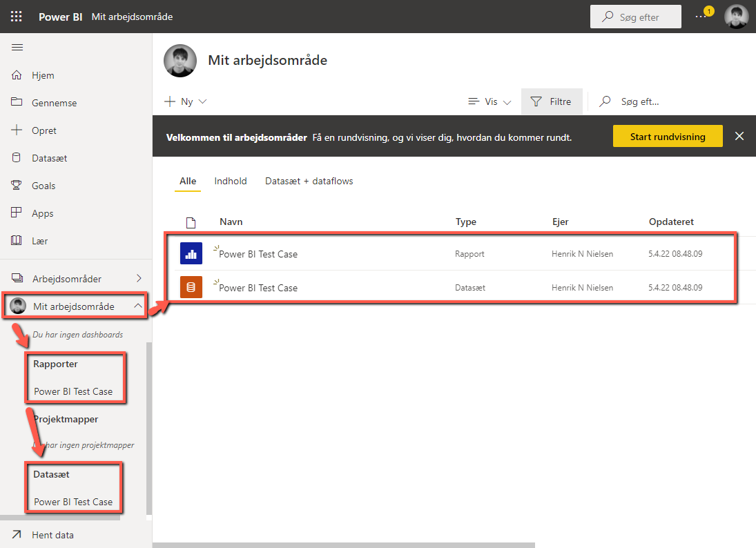Image resolution: width=756 pixels, height=548 pixels.
Task: Click the Rapport type cell
Action: [x=469, y=254]
